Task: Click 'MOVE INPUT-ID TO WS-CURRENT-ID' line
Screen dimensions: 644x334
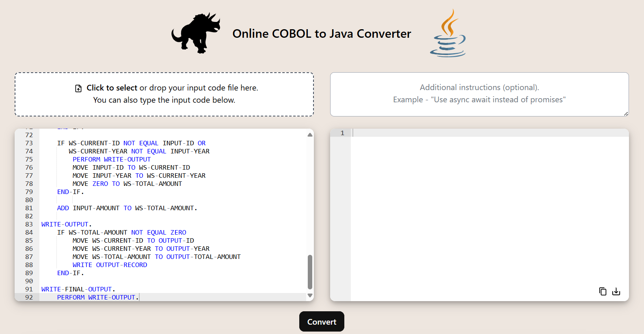Action: (131, 168)
